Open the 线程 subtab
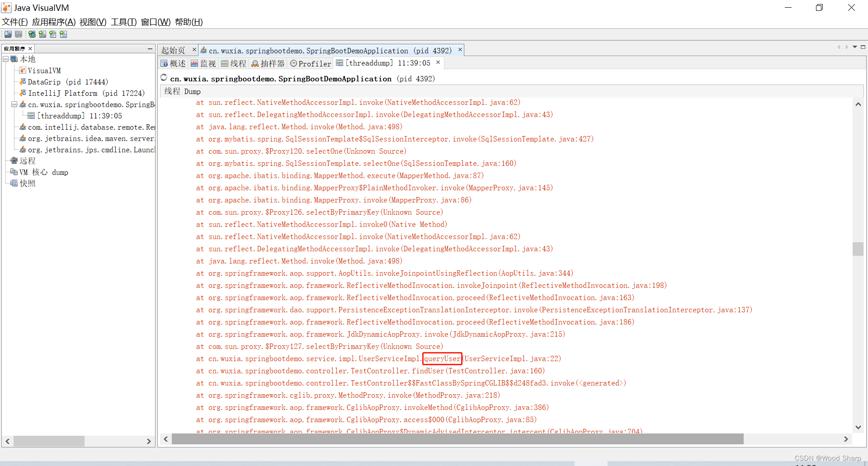This screenshot has height=466, width=868. pyautogui.click(x=234, y=64)
